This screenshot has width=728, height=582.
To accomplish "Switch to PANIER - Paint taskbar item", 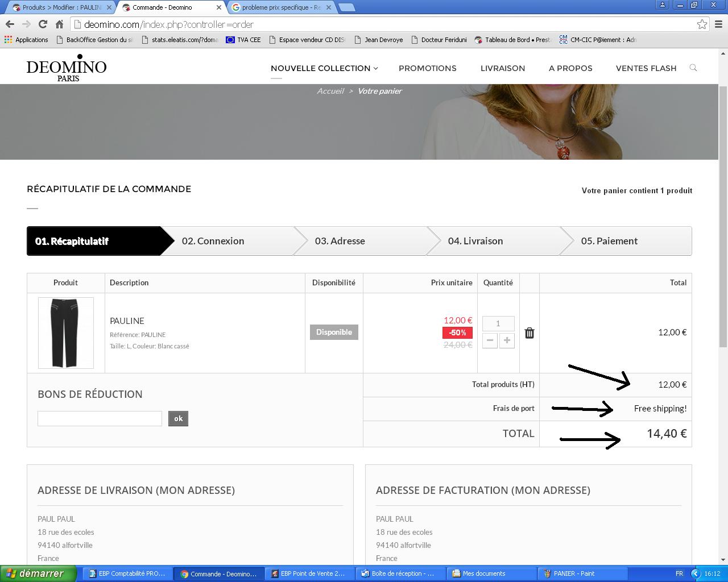I will click(x=583, y=573).
